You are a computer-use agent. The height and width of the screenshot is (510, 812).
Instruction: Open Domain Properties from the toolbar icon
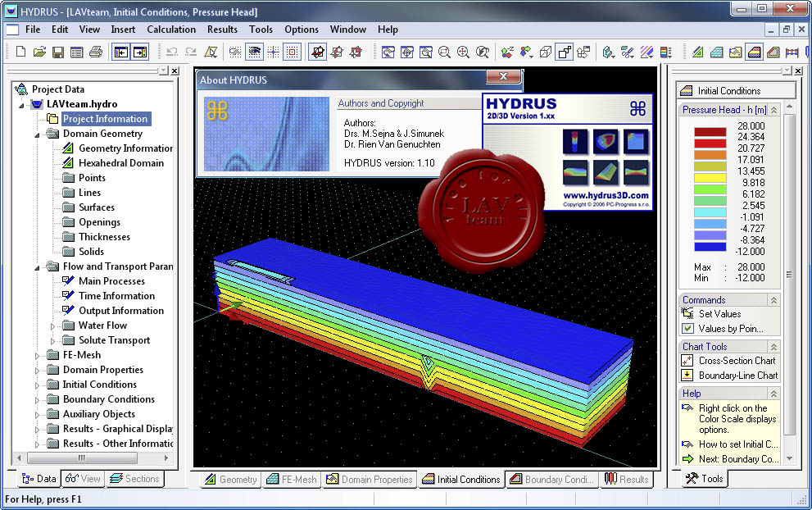coord(735,52)
